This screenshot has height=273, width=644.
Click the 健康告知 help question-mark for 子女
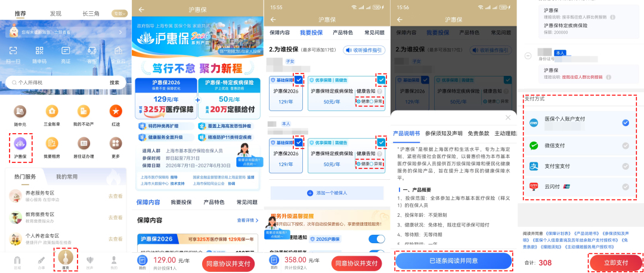379,91
